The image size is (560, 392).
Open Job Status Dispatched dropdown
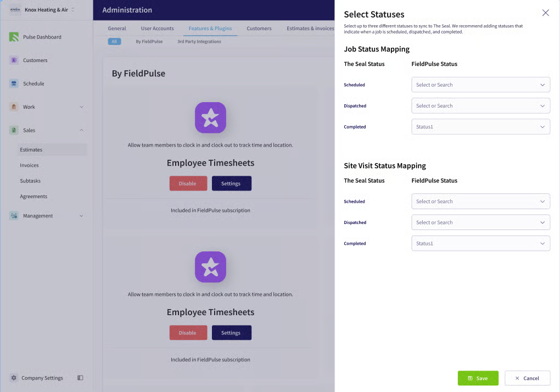[481, 105]
